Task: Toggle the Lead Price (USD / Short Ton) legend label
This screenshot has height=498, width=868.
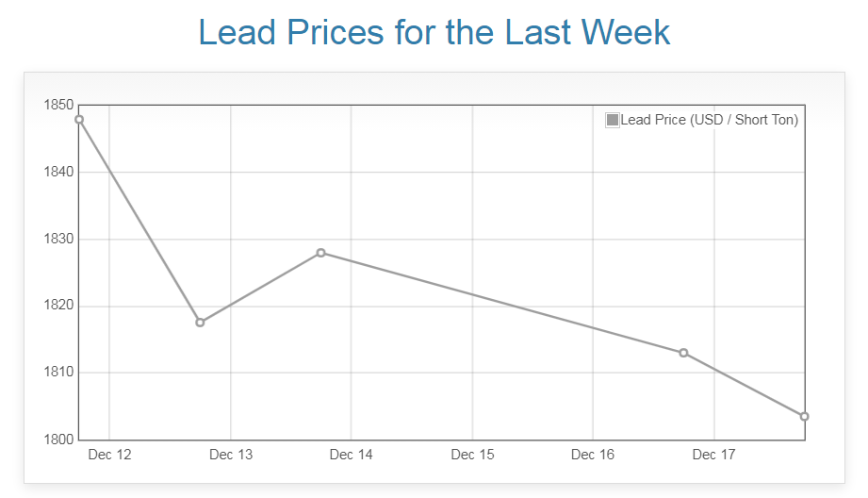Action: (x=709, y=120)
